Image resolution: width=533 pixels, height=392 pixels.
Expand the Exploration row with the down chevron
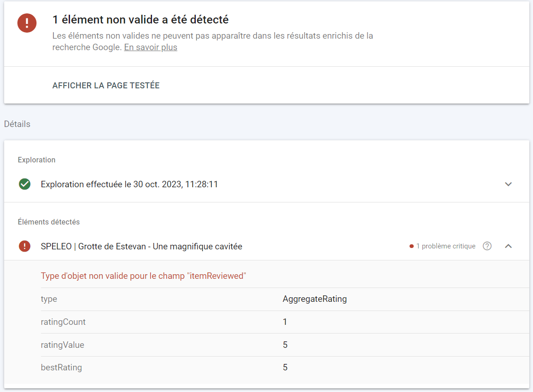coord(508,184)
